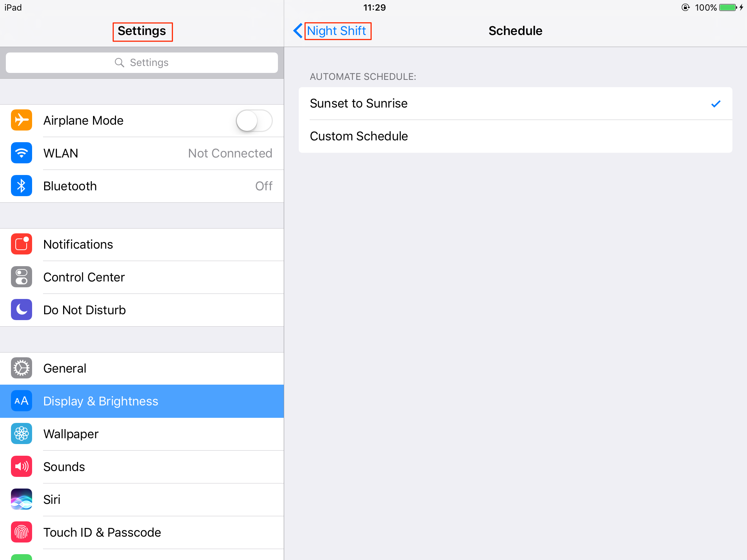Tap the battery icon in status bar

(728, 8)
